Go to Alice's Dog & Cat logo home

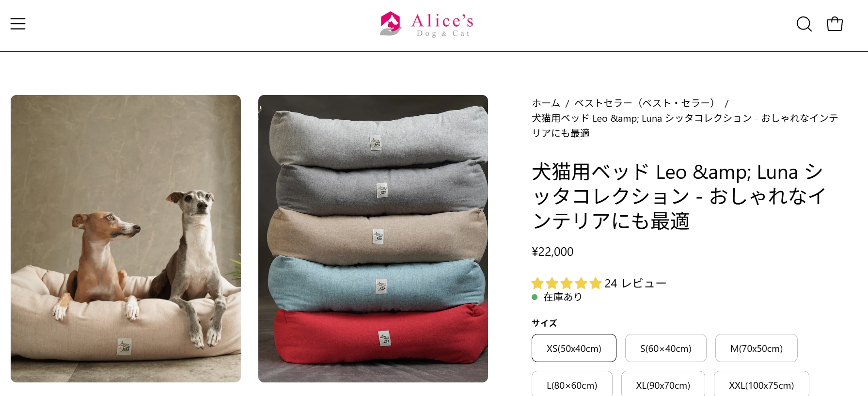click(x=427, y=24)
